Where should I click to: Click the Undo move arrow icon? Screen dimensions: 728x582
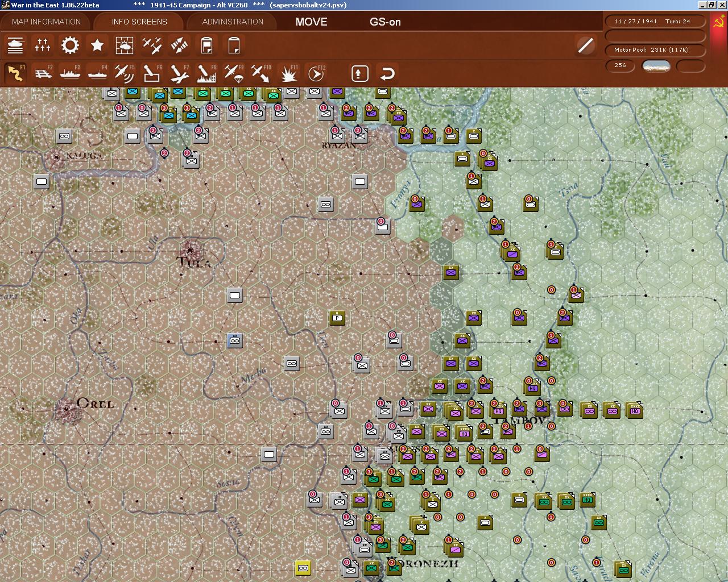coord(387,73)
